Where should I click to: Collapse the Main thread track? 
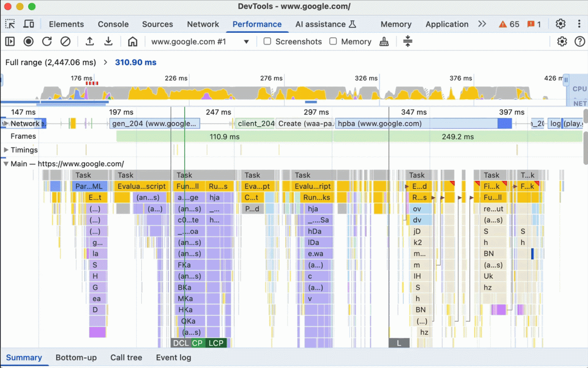pos(6,164)
